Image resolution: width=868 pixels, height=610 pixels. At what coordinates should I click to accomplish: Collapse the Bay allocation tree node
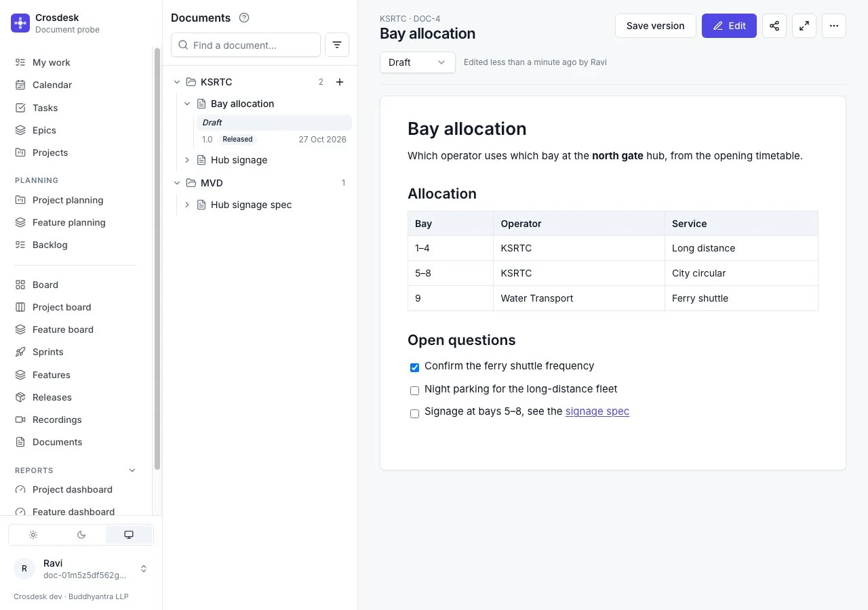tap(187, 104)
